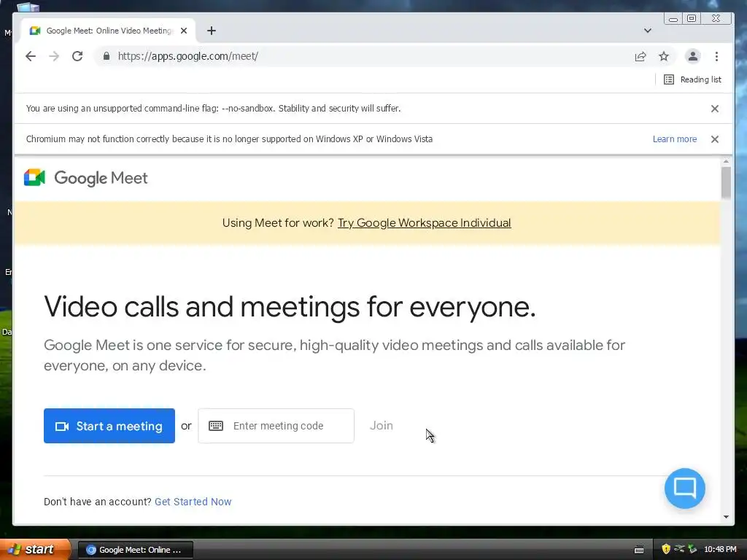Image resolution: width=747 pixels, height=560 pixels.
Task: Open the blue chat help bubble
Action: click(x=684, y=489)
